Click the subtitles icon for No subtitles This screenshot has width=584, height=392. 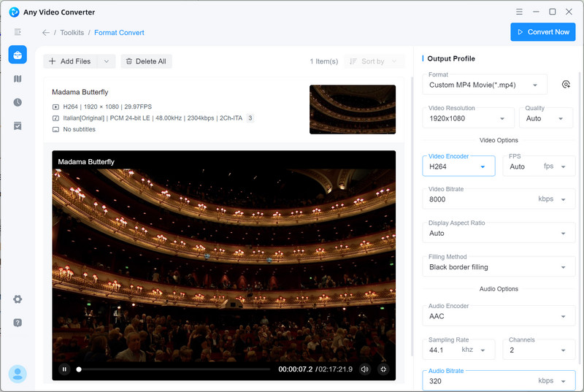(x=55, y=129)
